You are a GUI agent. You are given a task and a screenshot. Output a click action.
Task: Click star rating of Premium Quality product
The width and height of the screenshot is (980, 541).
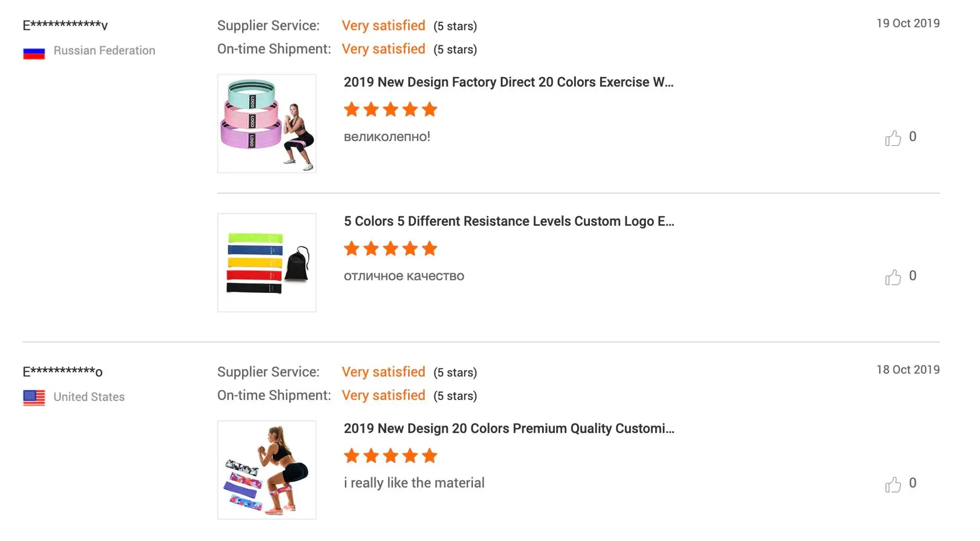pyautogui.click(x=391, y=455)
